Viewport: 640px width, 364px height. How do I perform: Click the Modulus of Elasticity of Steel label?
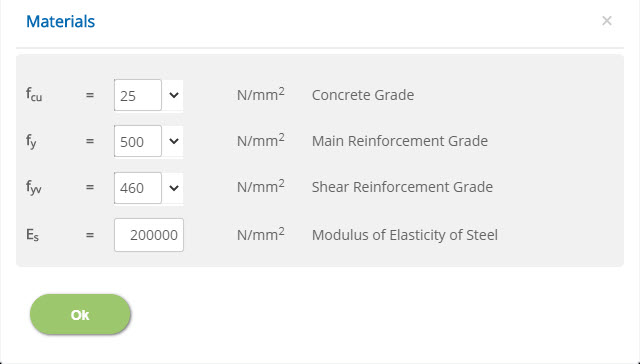click(x=404, y=235)
